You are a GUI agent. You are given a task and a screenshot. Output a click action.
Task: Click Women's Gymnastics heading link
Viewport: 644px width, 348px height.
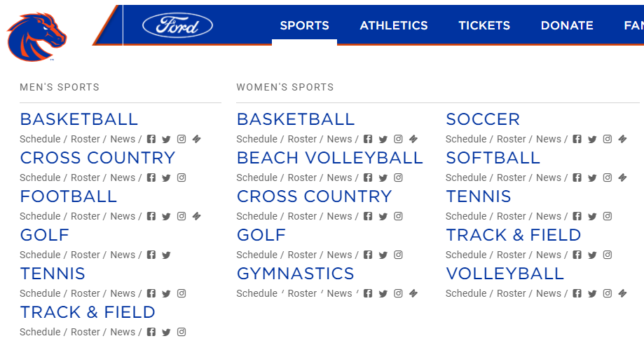pyautogui.click(x=295, y=274)
